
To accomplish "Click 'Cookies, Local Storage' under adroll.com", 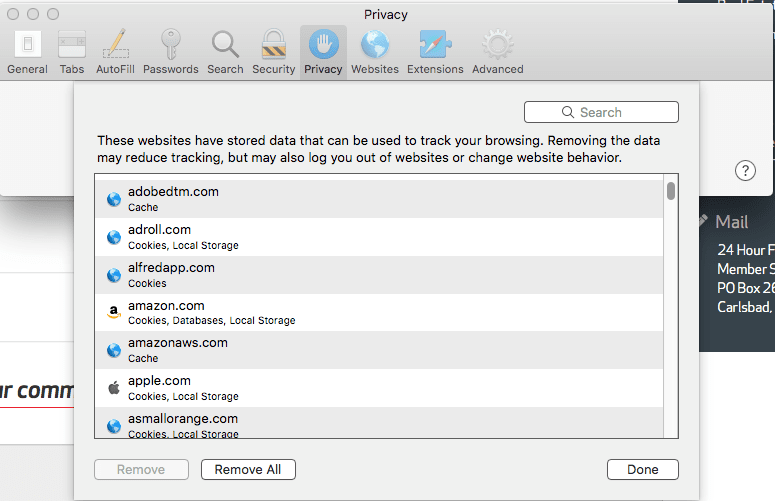I will 183,246.
